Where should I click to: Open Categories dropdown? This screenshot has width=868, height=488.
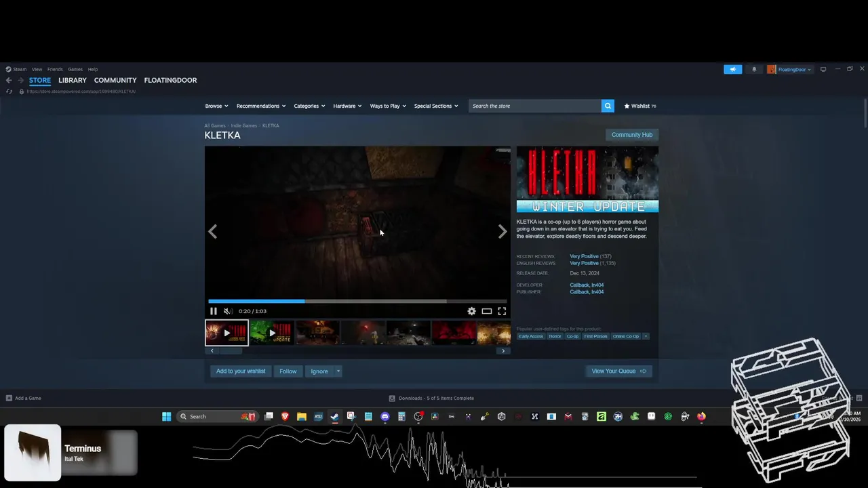pyautogui.click(x=309, y=106)
